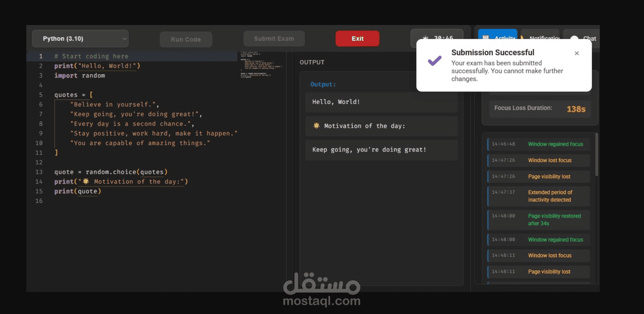The width and height of the screenshot is (644, 314).
Task: Dismiss the Submission Successful notification
Action: pos(577,53)
